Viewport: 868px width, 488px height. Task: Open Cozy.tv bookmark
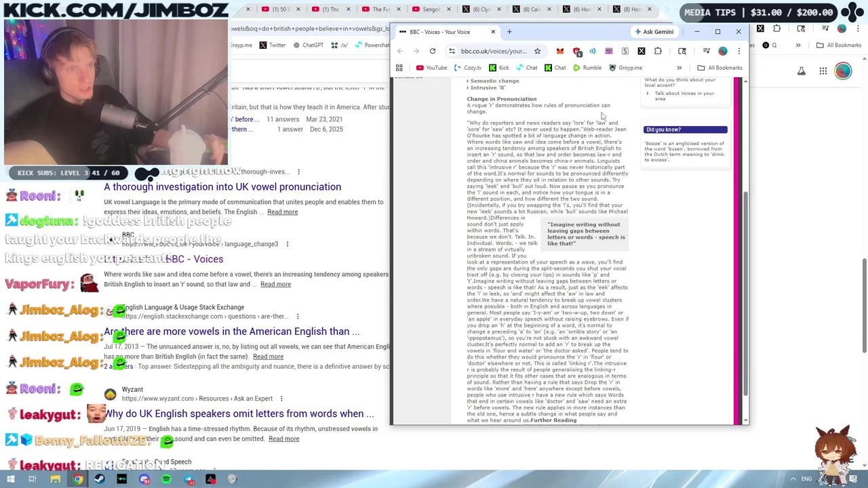click(x=468, y=68)
